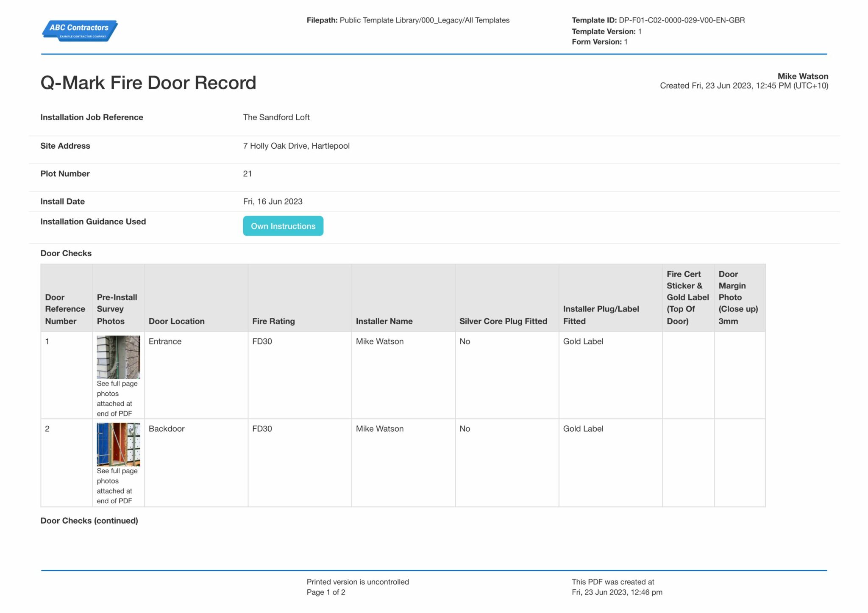Click the Template ID text in header
The image size is (868, 613).
click(x=658, y=20)
